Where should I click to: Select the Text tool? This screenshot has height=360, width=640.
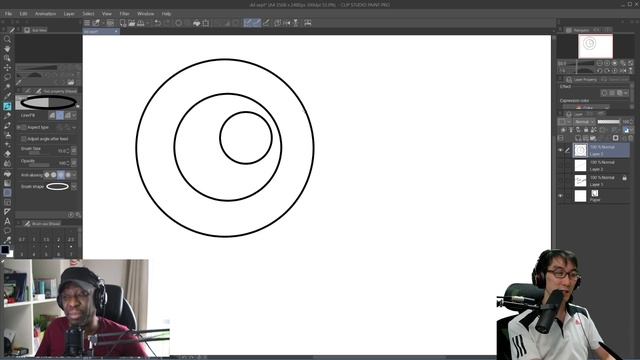[7, 221]
